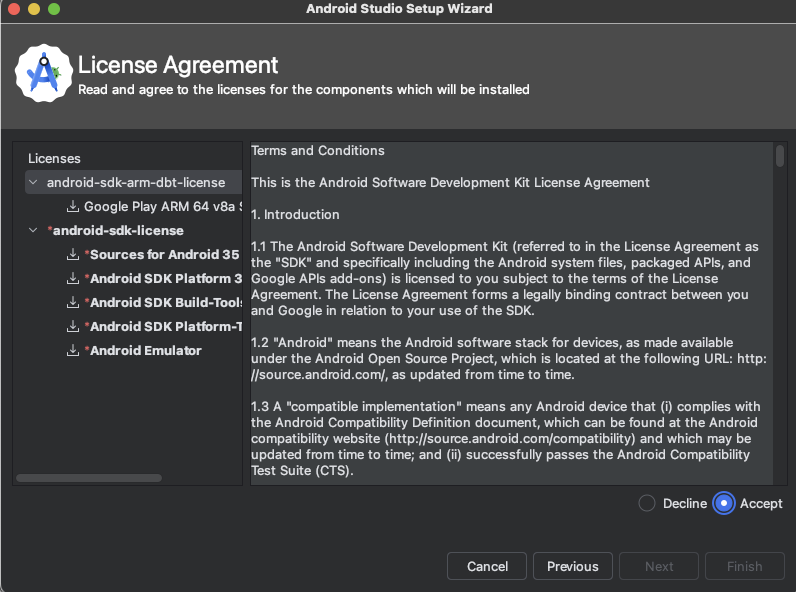This screenshot has height=592, width=796.
Task: Click the 'Terms and Conditions' heading text
Action: pos(318,151)
